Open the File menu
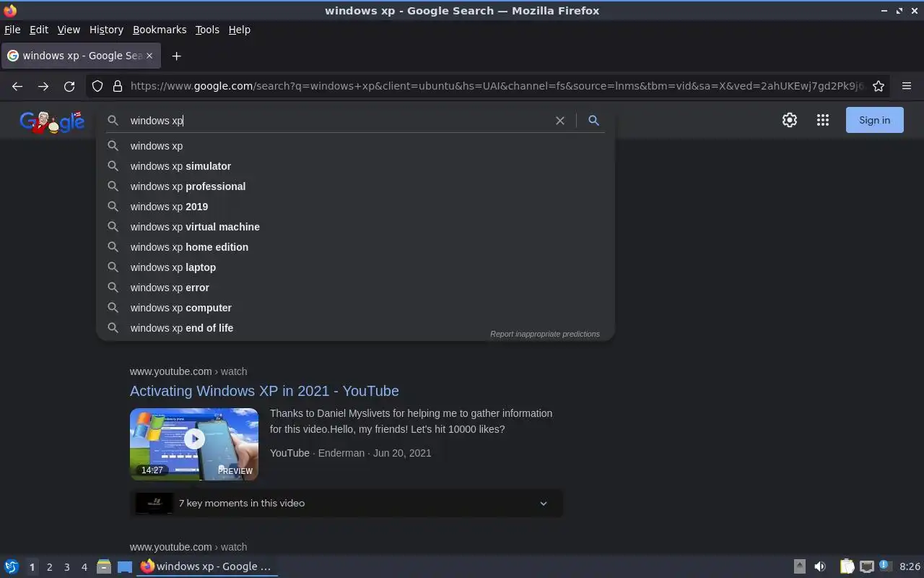 click(12, 30)
